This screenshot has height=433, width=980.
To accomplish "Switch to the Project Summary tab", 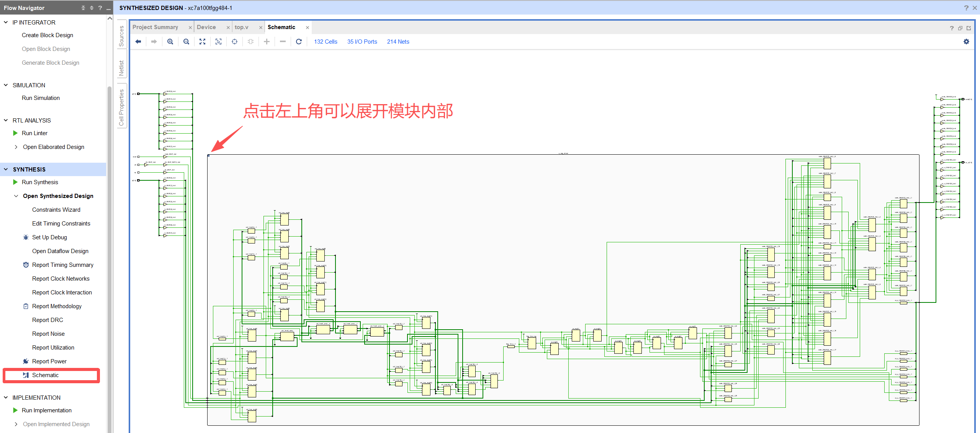I will click(155, 27).
